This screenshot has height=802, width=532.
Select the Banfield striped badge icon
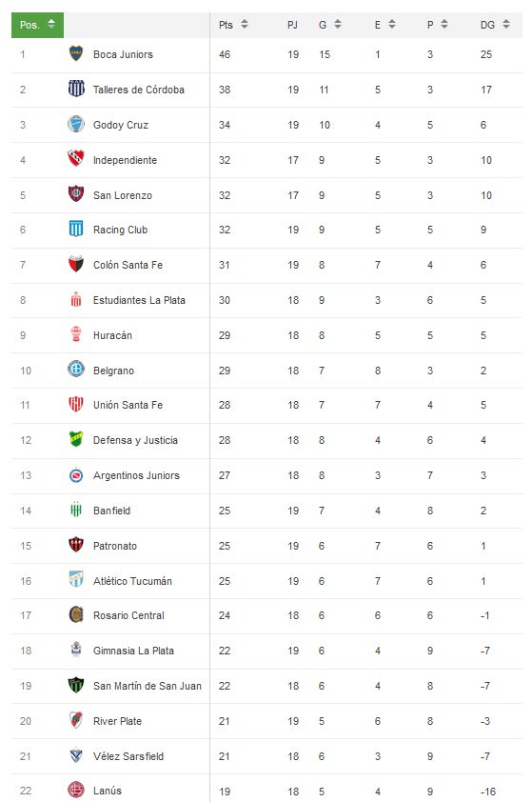pyautogui.click(x=76, y=510)
